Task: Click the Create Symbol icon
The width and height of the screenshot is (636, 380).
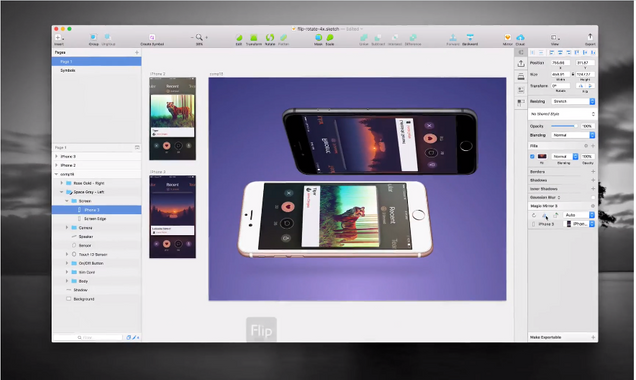Action: [152, 37]
